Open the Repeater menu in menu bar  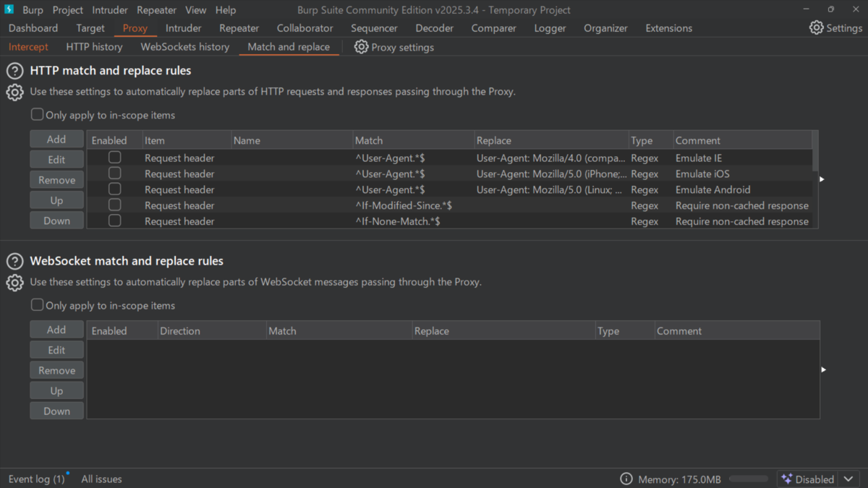pos(157,10)
